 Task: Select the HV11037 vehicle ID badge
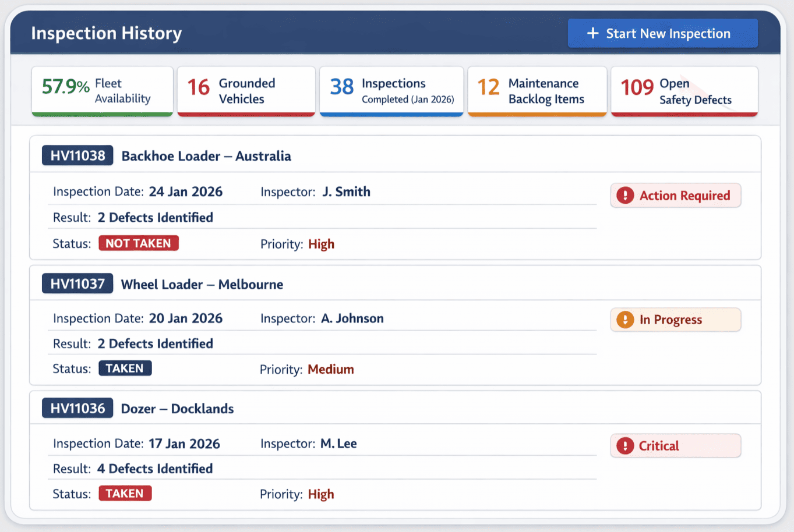click(77, 283)
